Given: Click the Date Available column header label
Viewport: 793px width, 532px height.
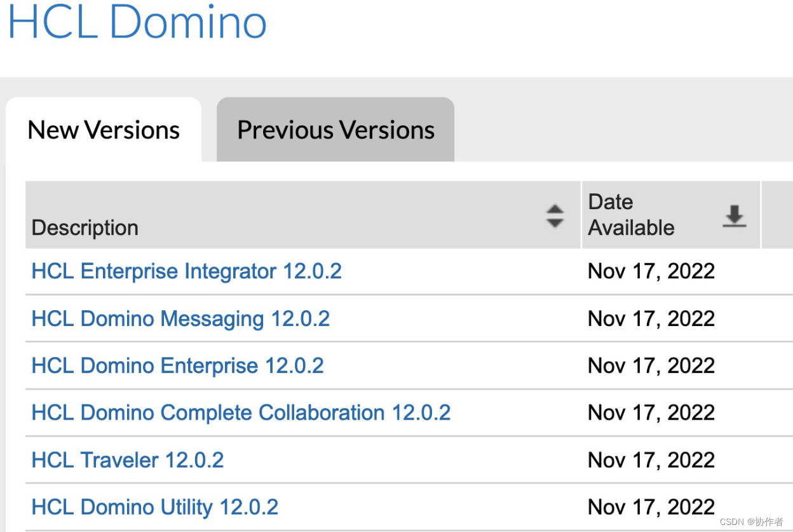Looking at the screenshot, I should point(632,215).
